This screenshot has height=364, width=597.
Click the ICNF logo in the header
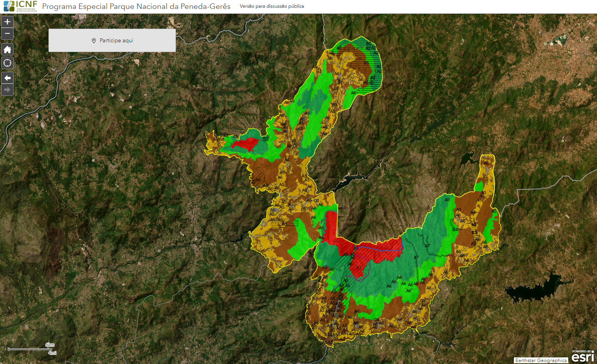[x=21, y=6]
